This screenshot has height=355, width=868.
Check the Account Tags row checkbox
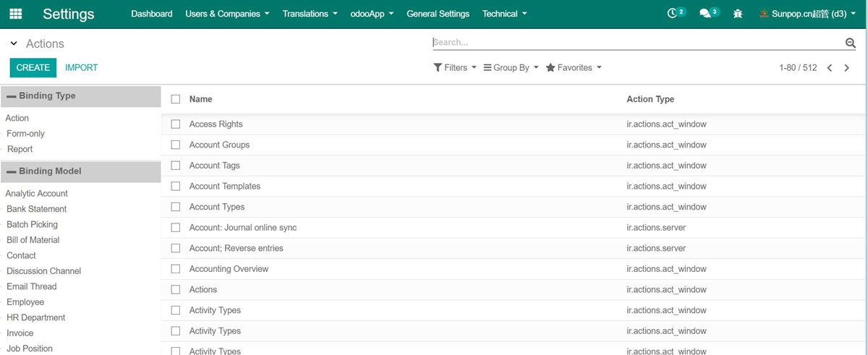point(176,166)
